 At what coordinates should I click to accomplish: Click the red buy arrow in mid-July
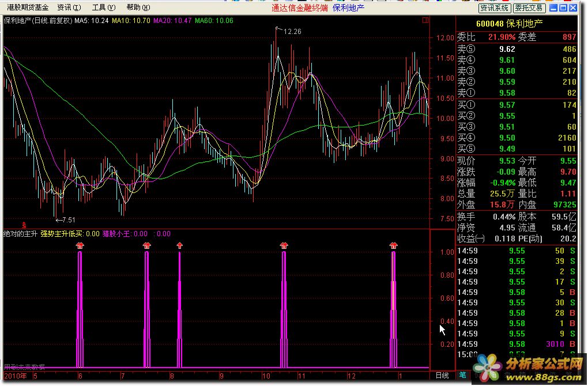(x=146, y=245)
